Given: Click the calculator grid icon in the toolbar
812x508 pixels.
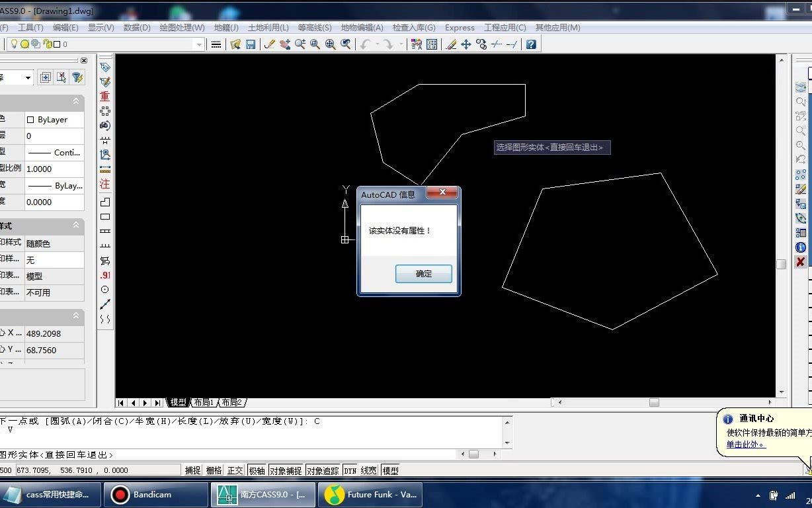Looking at the screenshot, I should coord(432,44).
